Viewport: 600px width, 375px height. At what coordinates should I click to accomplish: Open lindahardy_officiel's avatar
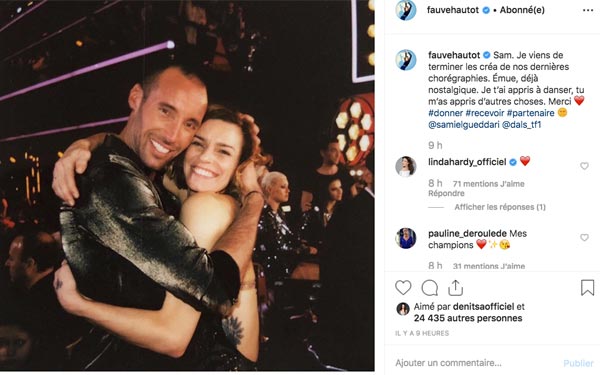[406, 166]
